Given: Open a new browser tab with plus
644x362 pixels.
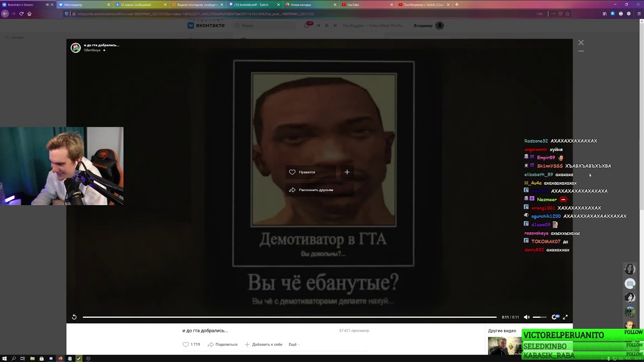Looking at the screenshot, I should tap(457, 5).
